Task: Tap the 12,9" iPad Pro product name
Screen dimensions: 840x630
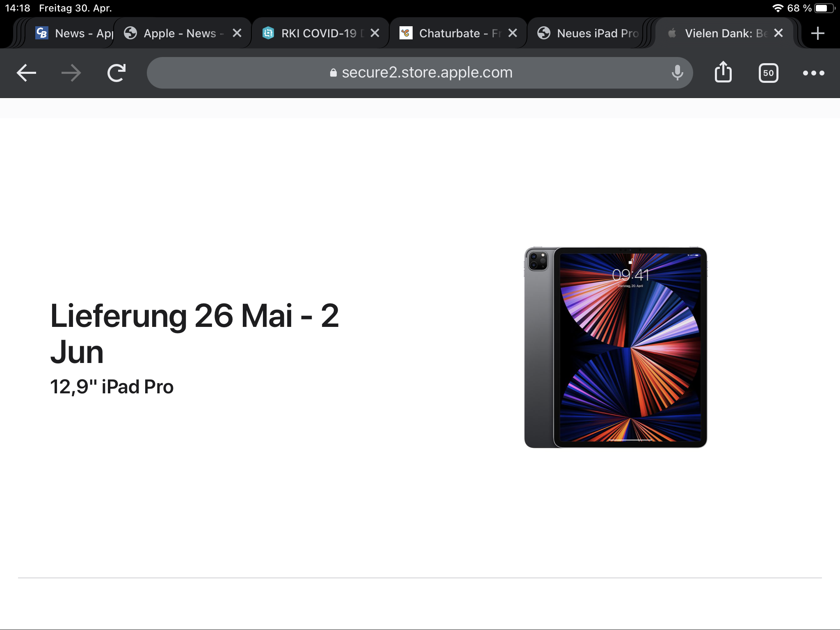Action: pos(112,387)
